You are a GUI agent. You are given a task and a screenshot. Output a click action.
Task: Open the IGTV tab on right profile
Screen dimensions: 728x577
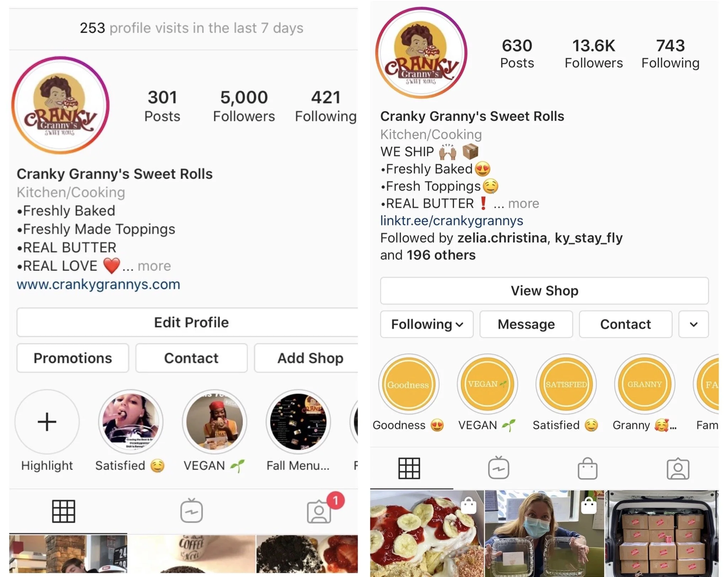coord(498,468)
